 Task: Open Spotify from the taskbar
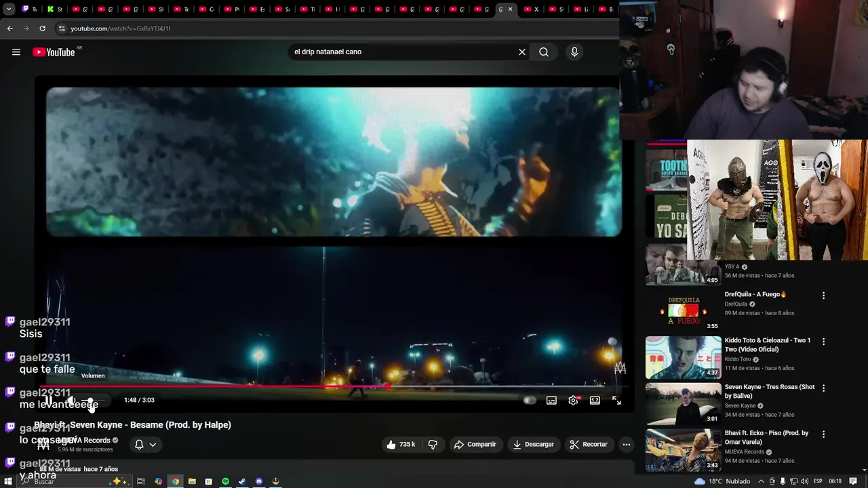226,481
